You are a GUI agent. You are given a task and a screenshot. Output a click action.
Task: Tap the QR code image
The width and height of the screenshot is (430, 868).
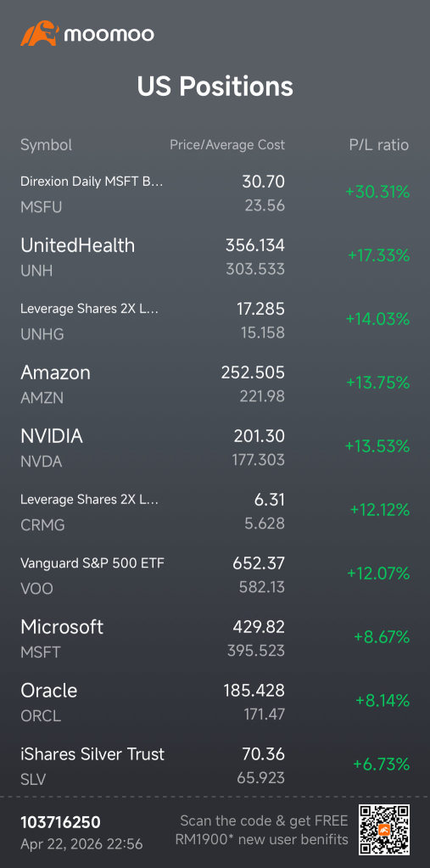(x=384, y=829)
